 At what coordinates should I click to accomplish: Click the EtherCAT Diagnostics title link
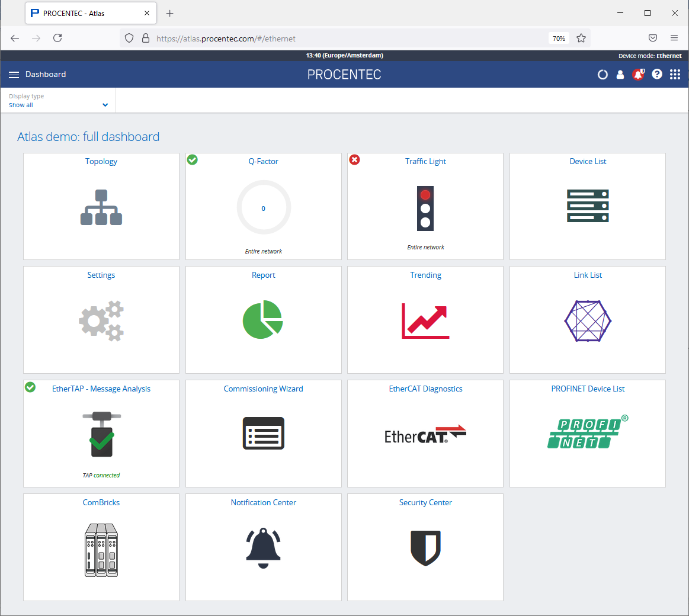point(425,389)
